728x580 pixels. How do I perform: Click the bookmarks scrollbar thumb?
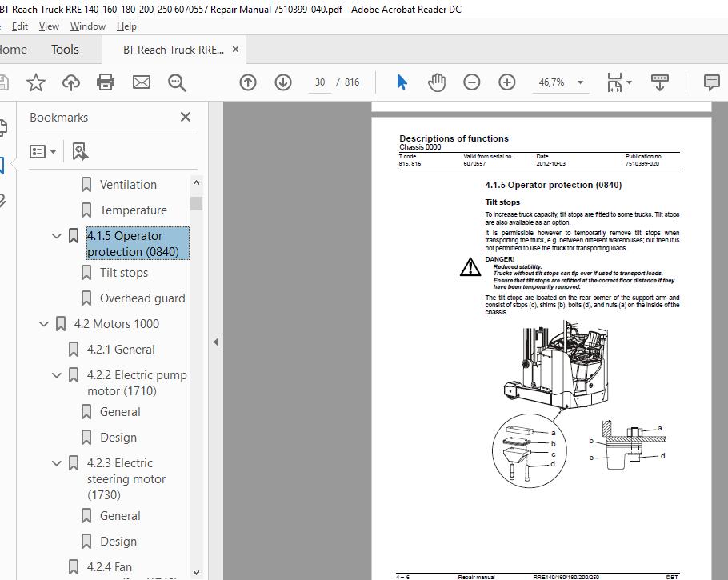[196, 203]
